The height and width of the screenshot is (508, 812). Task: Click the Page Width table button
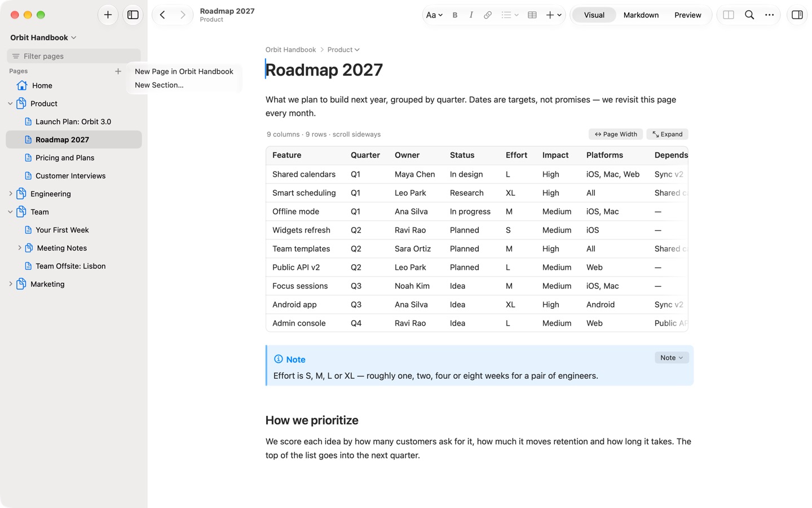616,134
